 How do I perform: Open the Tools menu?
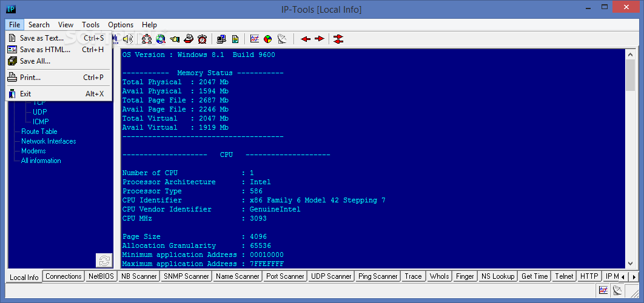(91, 25)
